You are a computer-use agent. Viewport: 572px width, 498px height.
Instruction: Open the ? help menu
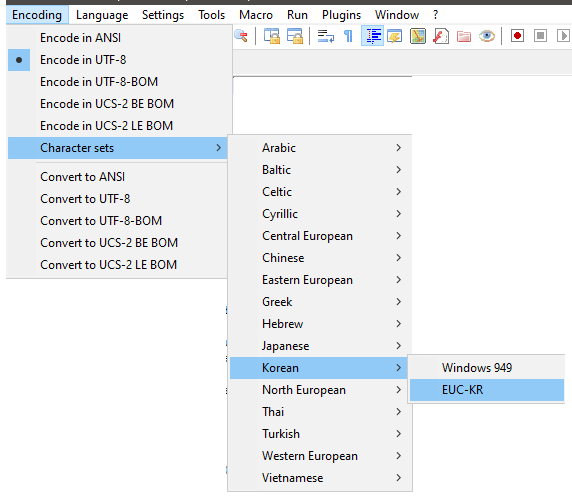[x=435, y=15]
